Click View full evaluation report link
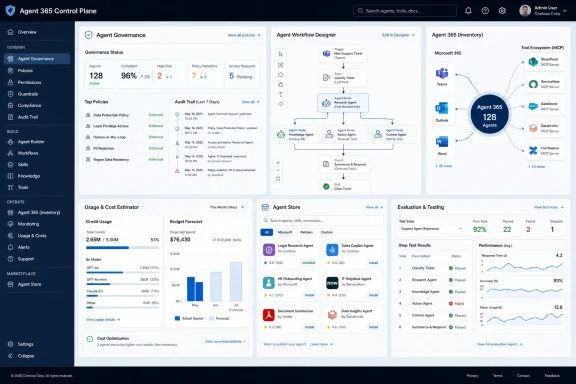This screenshot has height=384, width=576. click(499, 344)
